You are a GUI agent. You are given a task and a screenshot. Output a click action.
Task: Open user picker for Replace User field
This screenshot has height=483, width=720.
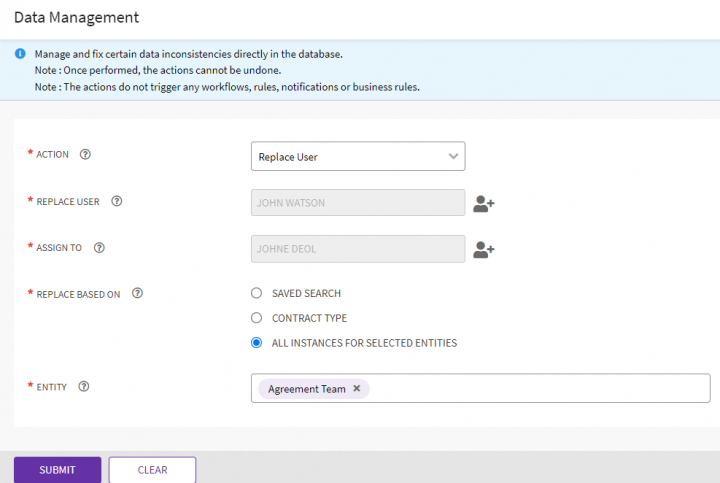click(x=484, y=203)
